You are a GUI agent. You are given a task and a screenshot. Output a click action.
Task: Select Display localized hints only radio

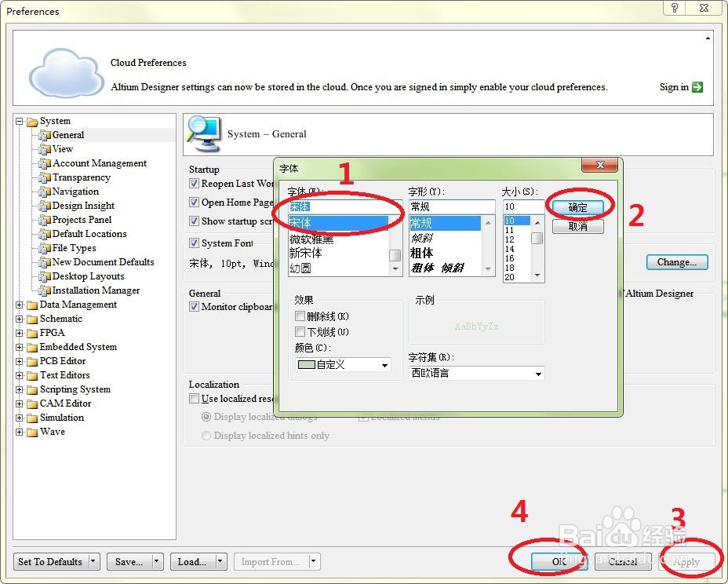point(206,436)
